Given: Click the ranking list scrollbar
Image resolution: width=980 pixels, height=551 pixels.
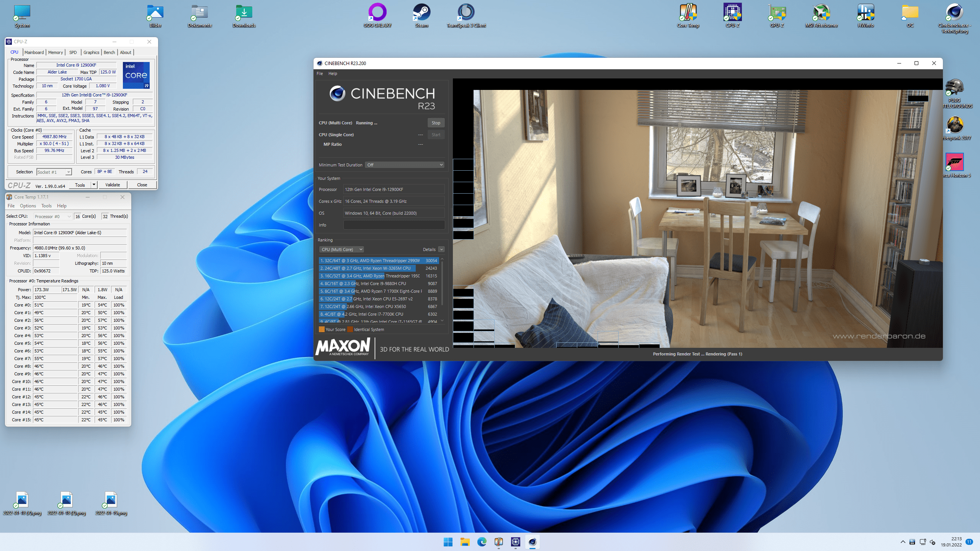Looking at the screenshot, I should coord(442,283).
